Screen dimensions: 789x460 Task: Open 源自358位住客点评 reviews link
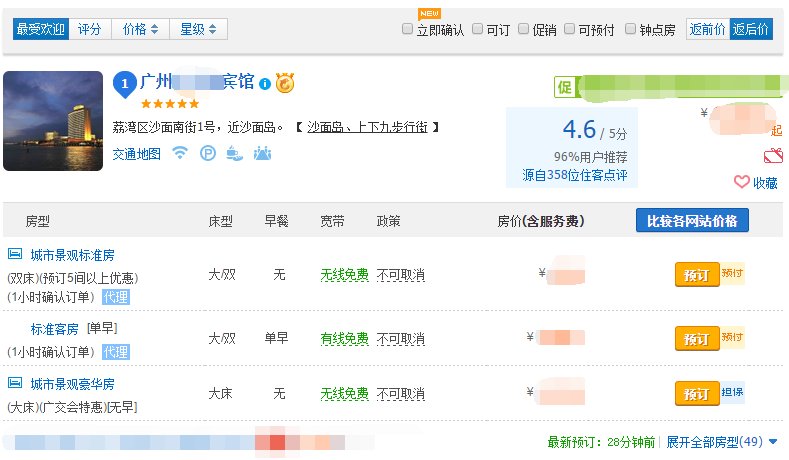[574, 175]
